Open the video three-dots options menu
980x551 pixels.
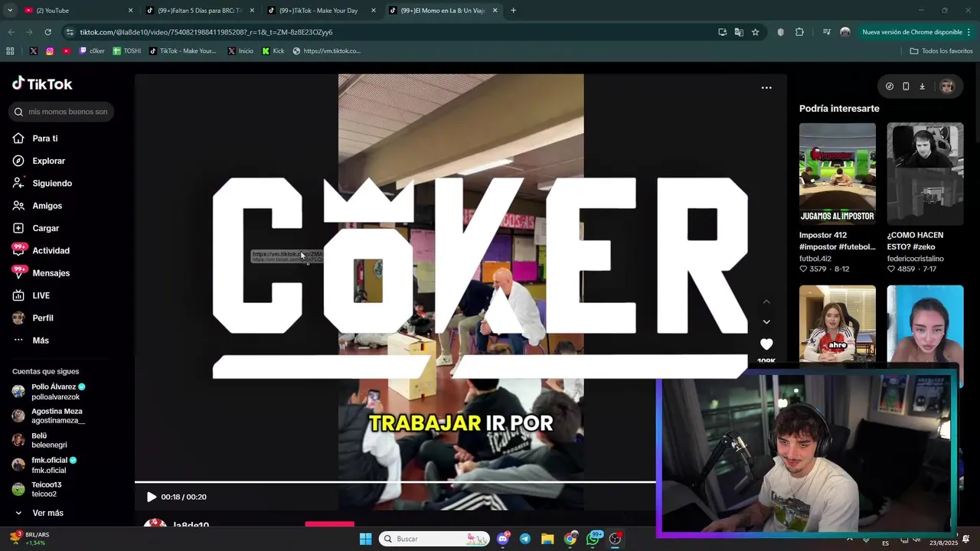tap(766, 88)
